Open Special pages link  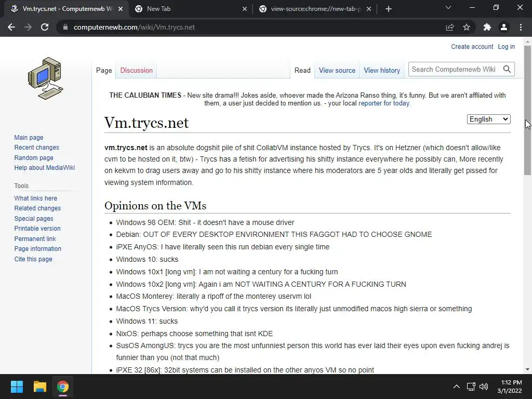point(34,219)
